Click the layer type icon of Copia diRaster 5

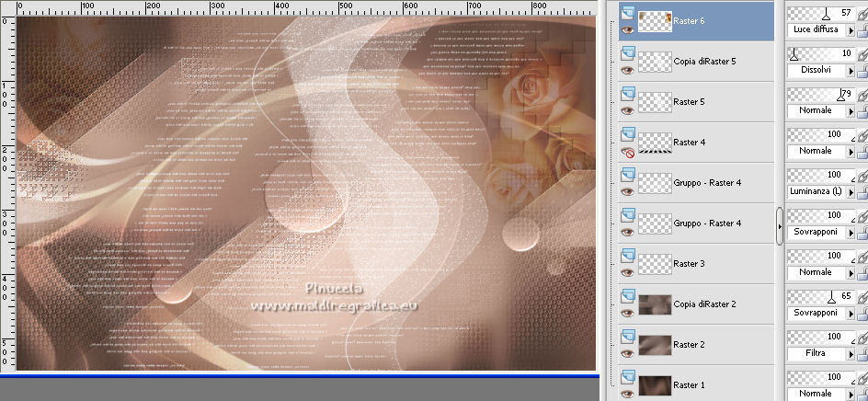627,53
